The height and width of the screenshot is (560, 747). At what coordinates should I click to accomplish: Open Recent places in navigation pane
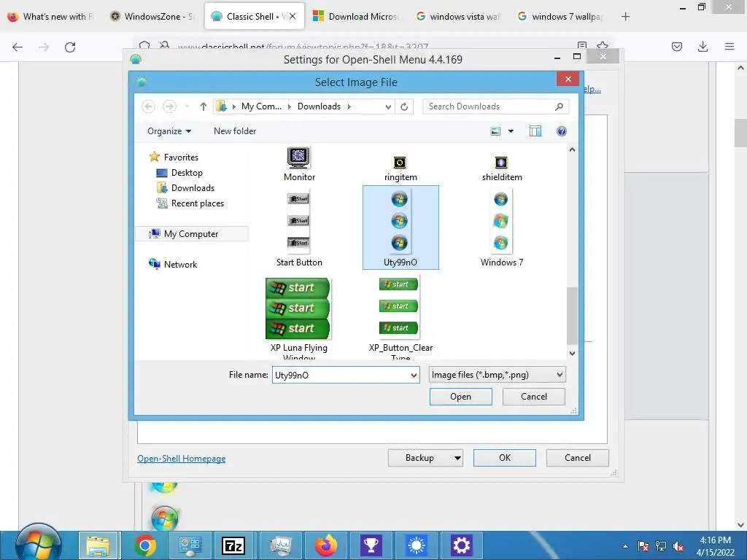190,203
